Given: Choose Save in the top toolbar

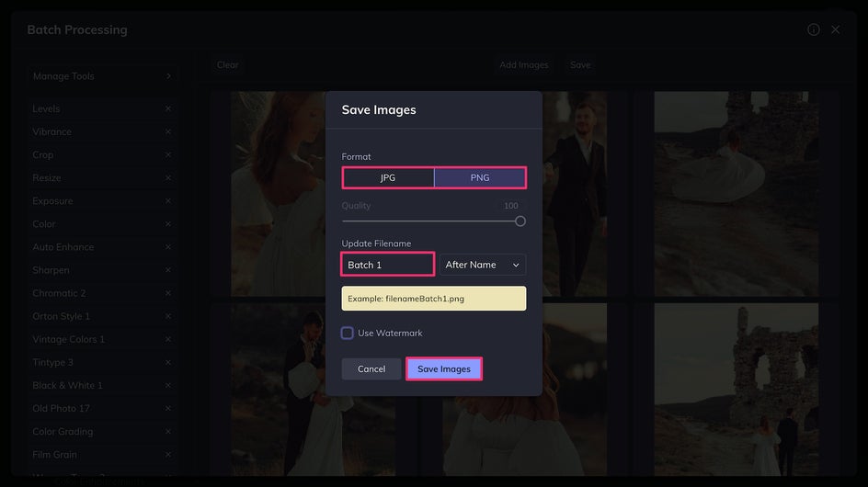Looking at the screenshot, I should (580, 64).
